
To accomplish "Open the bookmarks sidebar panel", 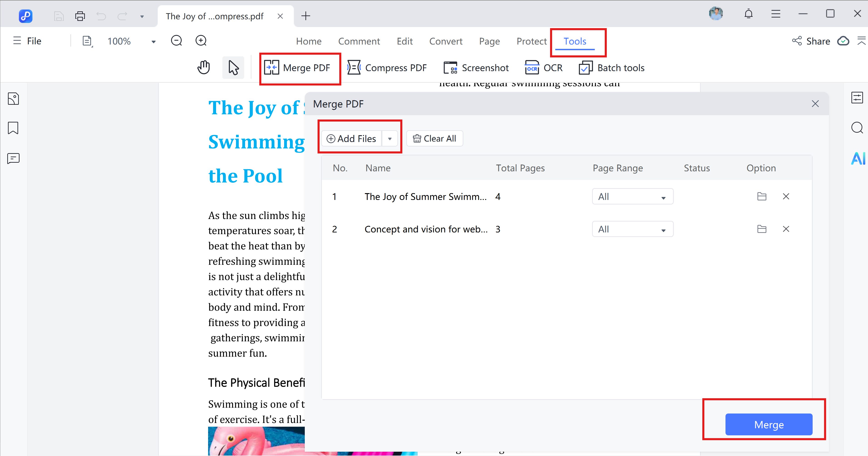I will click(x=13, y=128).
